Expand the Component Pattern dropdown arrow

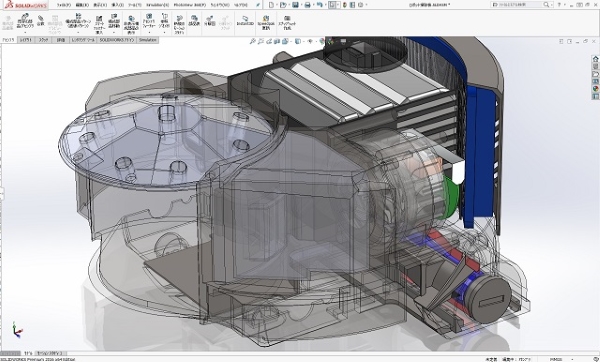tap(78, 33)
